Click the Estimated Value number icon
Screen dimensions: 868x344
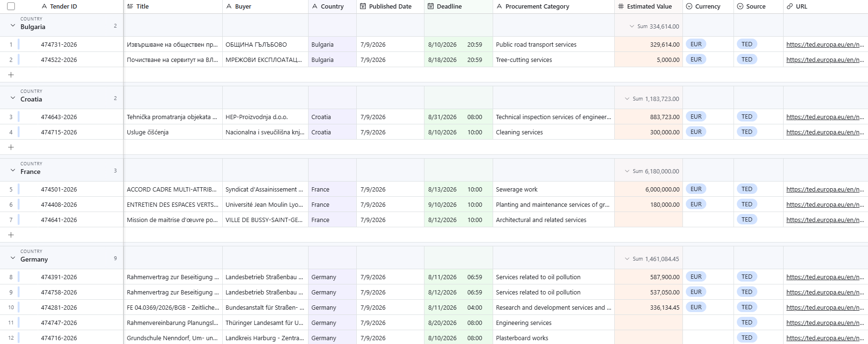pos(621,7)
